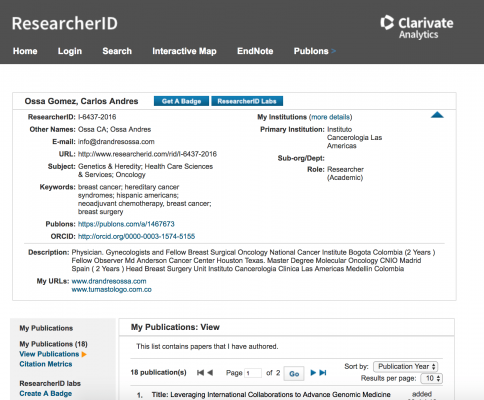Click the Get A Badge button
The height and width of the screenshot is (400, 484).
click(x=181, y=101)
